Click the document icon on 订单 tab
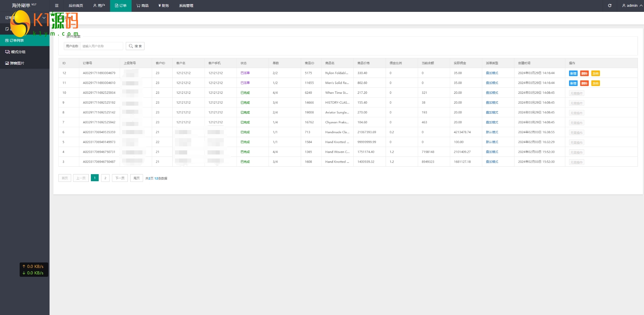The width and height of the screenshot is (644, 315). click(117, 6)
